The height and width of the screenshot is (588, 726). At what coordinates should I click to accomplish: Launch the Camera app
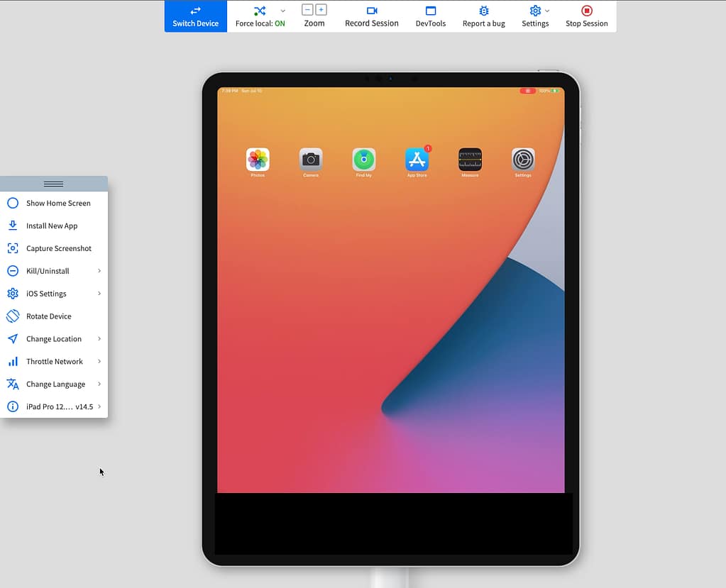tap(311, 160)
